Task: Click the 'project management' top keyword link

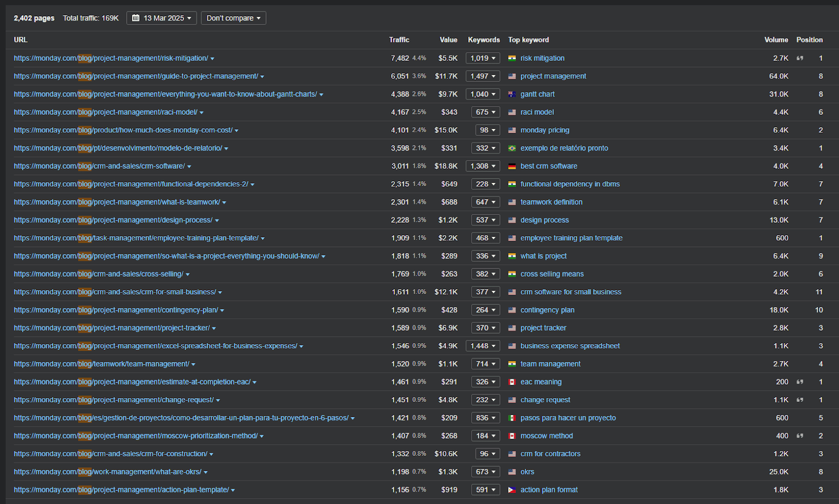Action: pos(553,76)
